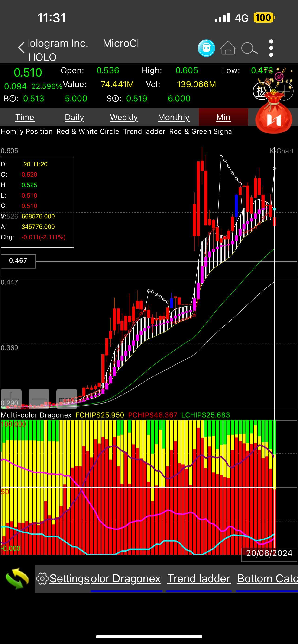
Task: Tap the High value 0.605
Action: tap(187, 70)
